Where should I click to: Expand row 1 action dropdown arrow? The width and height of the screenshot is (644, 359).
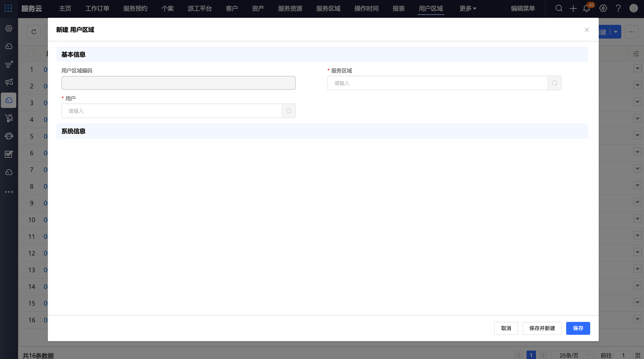[637, 69]
